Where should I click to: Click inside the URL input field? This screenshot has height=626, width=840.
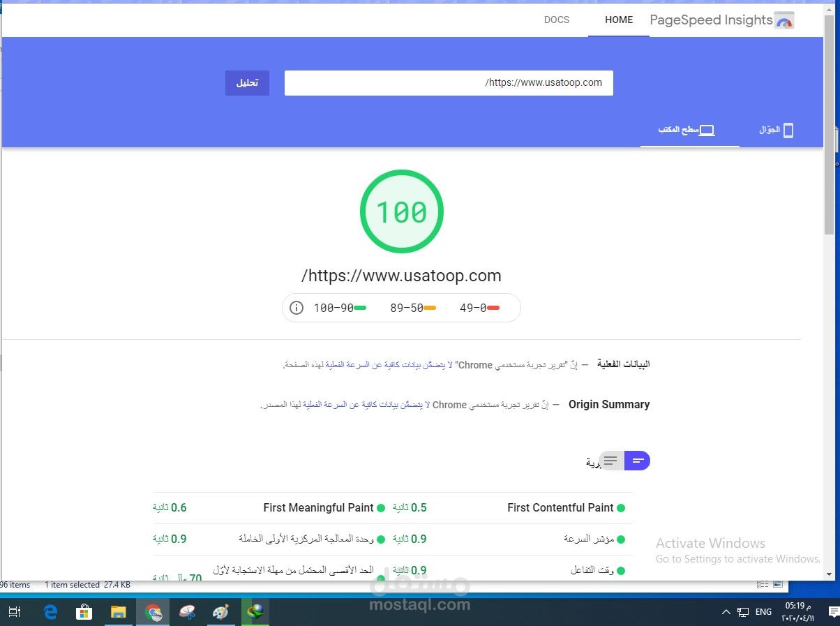(x=449, y=82)
